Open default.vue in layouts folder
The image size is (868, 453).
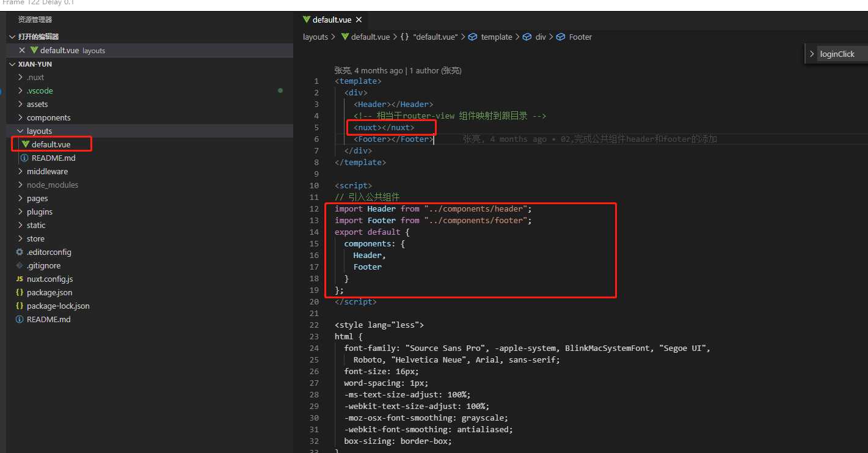(x=150, y=144)
